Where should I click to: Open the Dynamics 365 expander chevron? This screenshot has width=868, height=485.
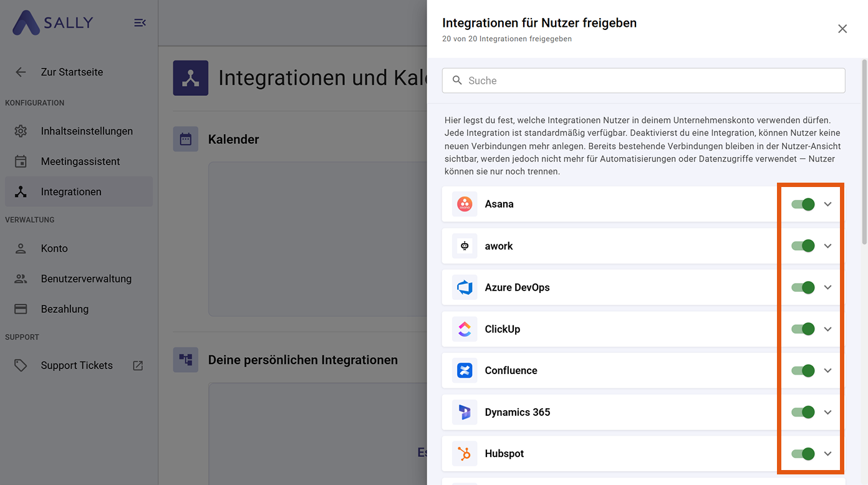pyautogui.click(x=827, y=412)
